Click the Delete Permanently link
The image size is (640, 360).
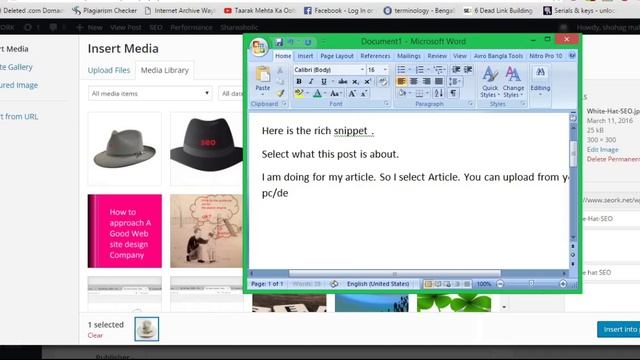tap(613, 159)
